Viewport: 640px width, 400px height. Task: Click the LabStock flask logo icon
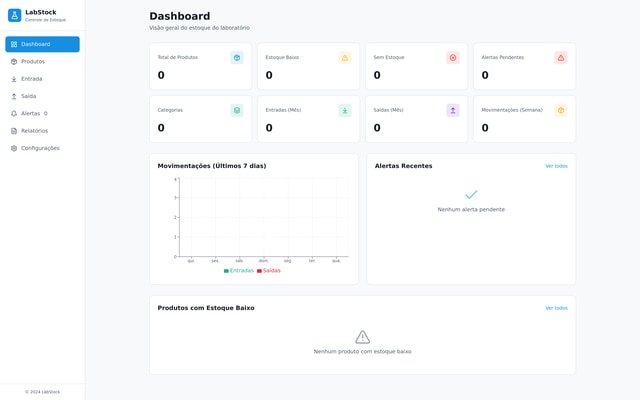point(14,15)
